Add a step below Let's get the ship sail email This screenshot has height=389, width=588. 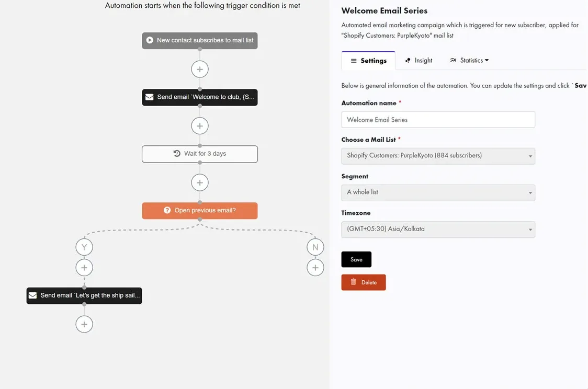pyautogui.click(x=84, y=324)
